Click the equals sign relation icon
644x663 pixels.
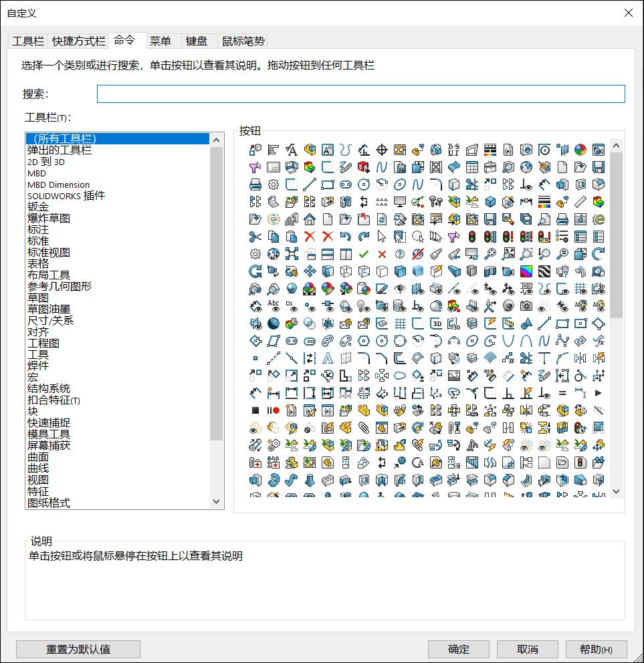click(562, 393)
